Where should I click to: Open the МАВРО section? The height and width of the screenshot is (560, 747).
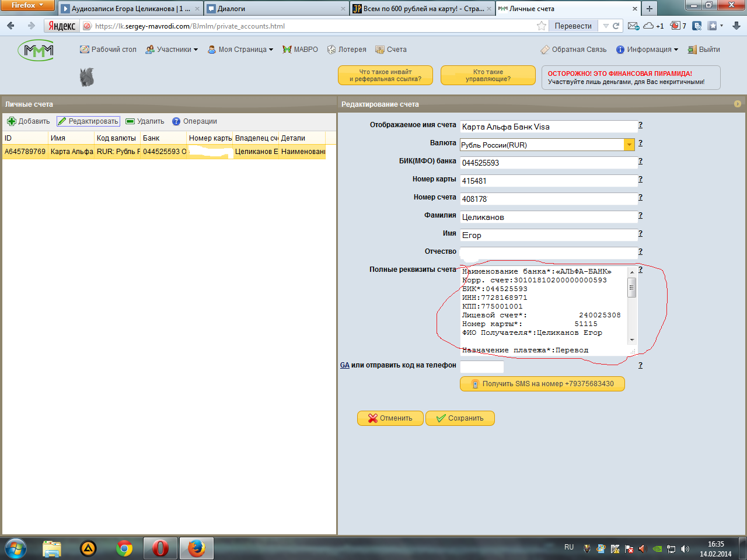300,50
